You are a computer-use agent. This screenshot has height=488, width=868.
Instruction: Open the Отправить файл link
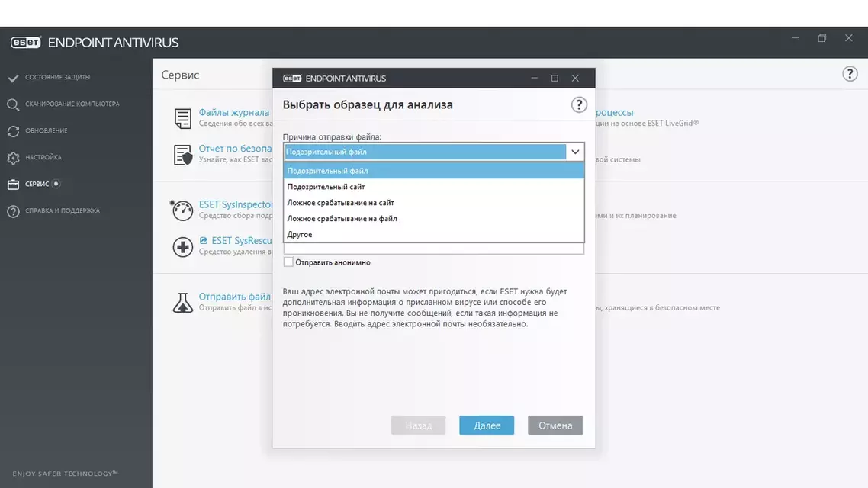(x=235, y=297)
